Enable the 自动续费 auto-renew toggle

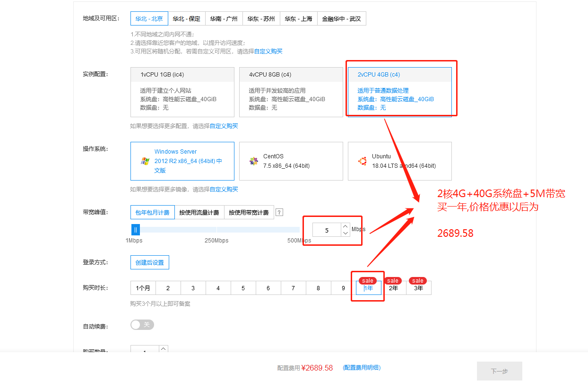(x=142, y=325)
